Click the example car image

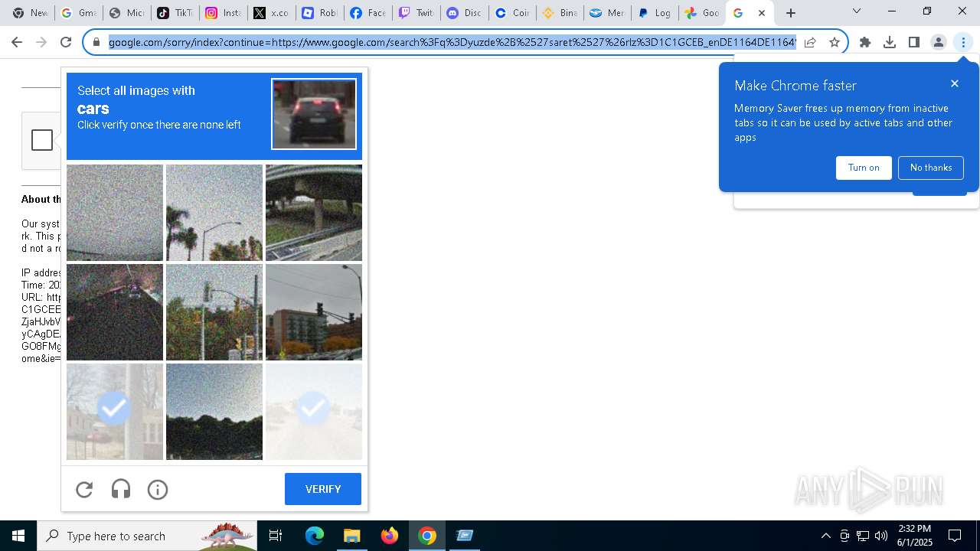pos(314,114)
